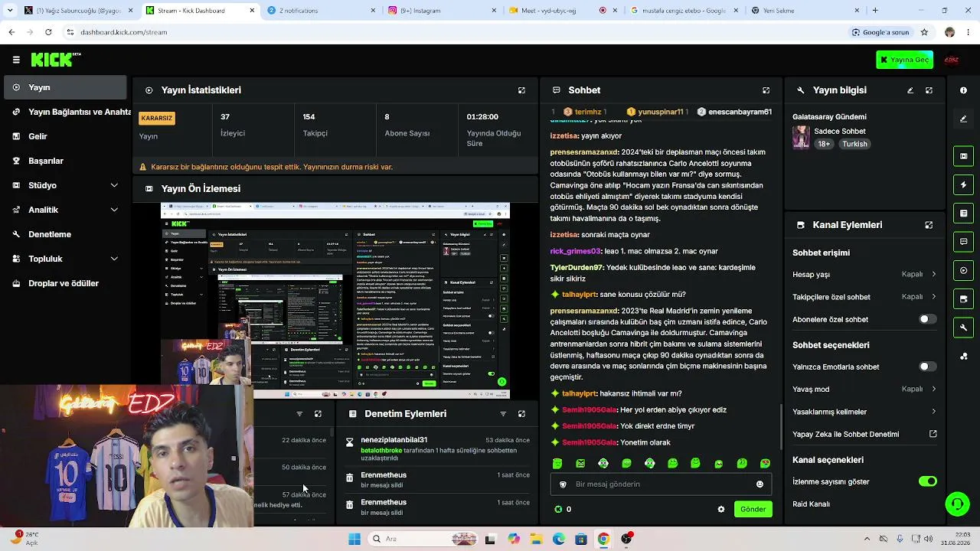Reload the page in Chrome
The image size is (980, 551).
point(48,32)
